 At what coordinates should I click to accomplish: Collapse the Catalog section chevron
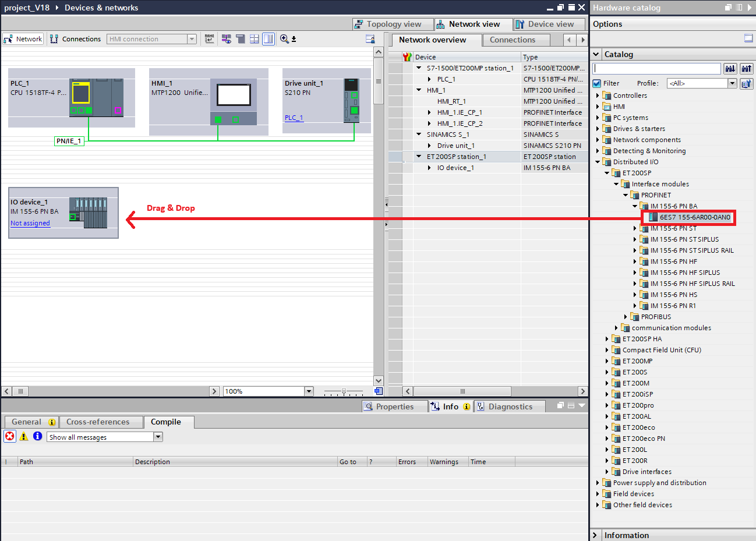596,54
